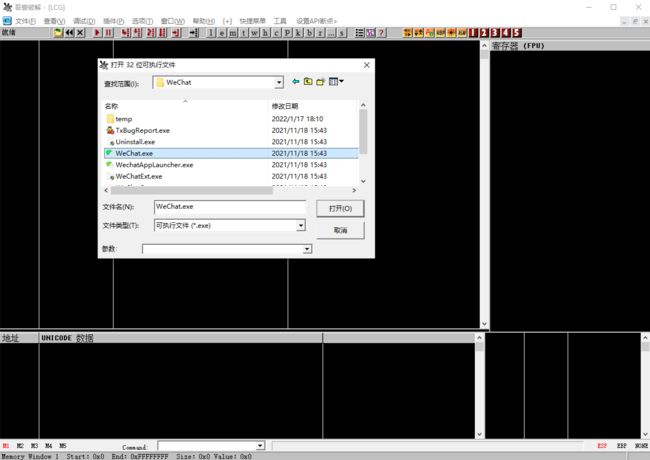Click the red Pause execution icon

click(108, 33)
